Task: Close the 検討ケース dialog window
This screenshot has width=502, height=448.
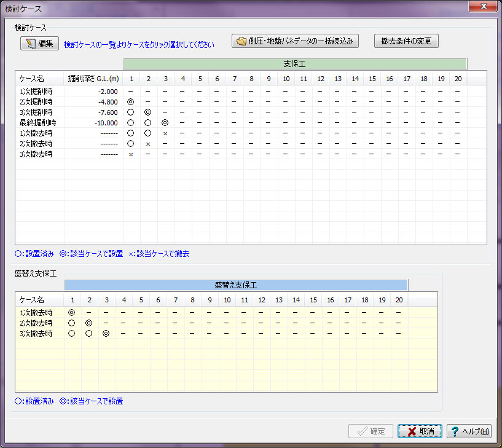Action: pyautogui.click(x=483, y=6)
